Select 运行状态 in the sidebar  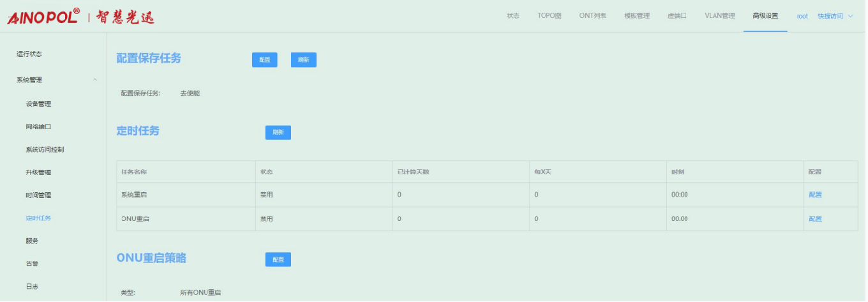pos(29,54)
